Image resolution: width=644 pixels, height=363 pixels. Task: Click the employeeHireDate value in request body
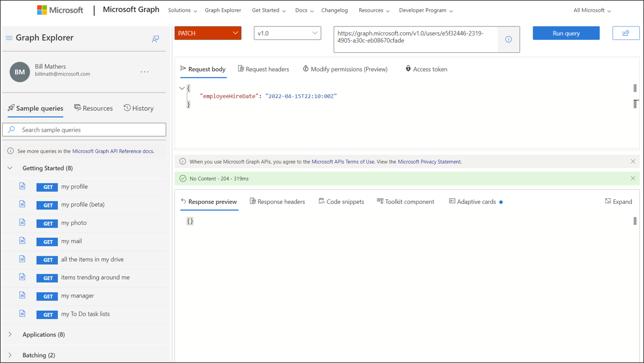click(x=301, y=96)
